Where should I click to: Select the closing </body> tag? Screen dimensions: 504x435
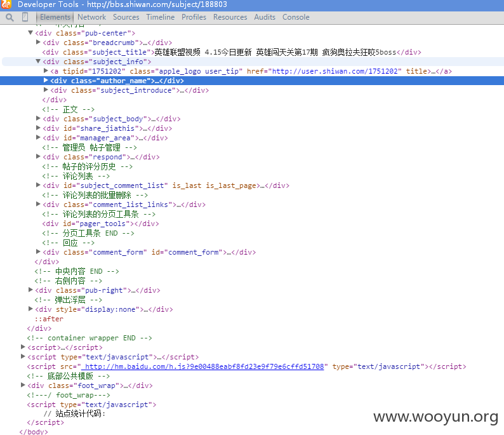point(34,431)
